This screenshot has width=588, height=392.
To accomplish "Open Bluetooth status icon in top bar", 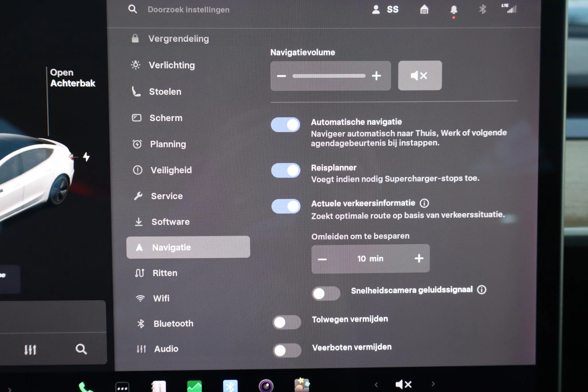I will coord(483,9).
